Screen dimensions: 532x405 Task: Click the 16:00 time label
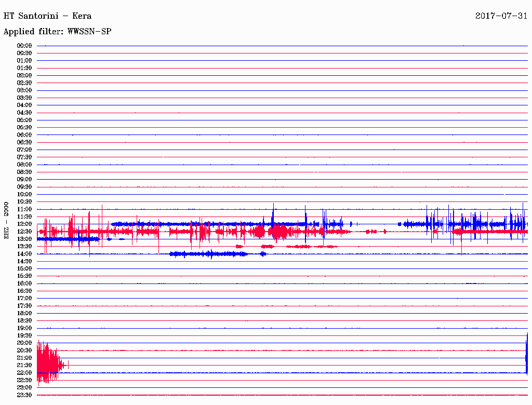[x=24, y=283]
